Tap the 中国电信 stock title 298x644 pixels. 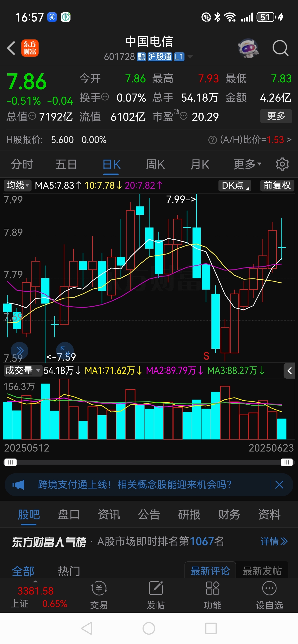(149, 41)
